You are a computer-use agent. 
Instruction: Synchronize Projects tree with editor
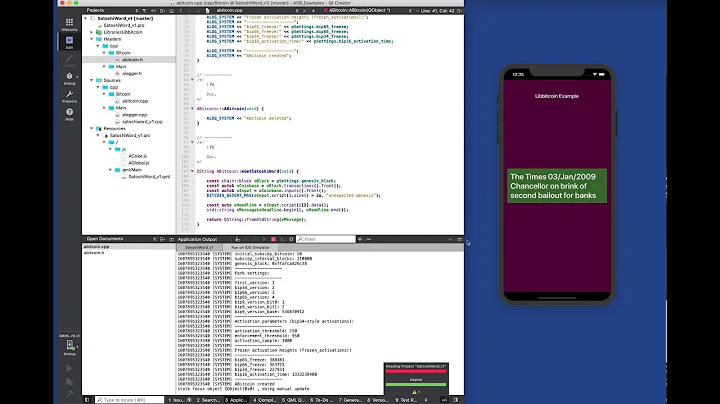click(153, 10)
